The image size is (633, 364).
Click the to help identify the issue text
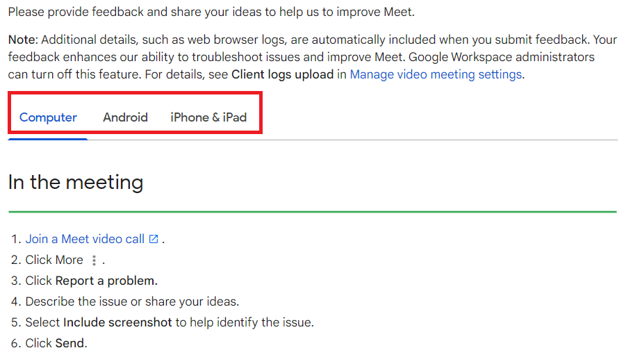[x=245, y=322]
